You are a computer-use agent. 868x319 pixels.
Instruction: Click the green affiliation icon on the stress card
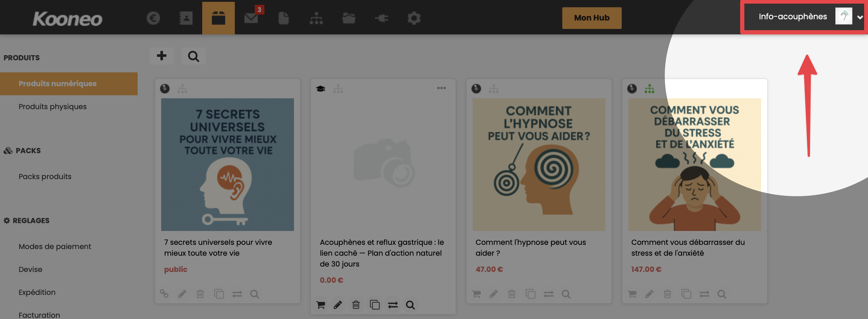click(649, 89)
